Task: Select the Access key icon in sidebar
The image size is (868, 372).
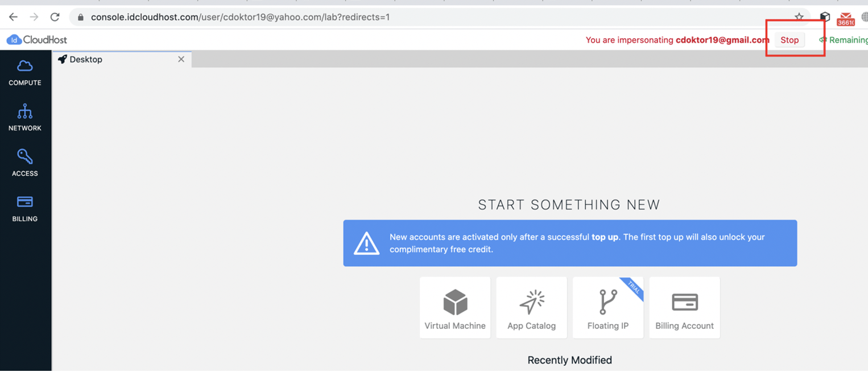Action: coord(25,157)
